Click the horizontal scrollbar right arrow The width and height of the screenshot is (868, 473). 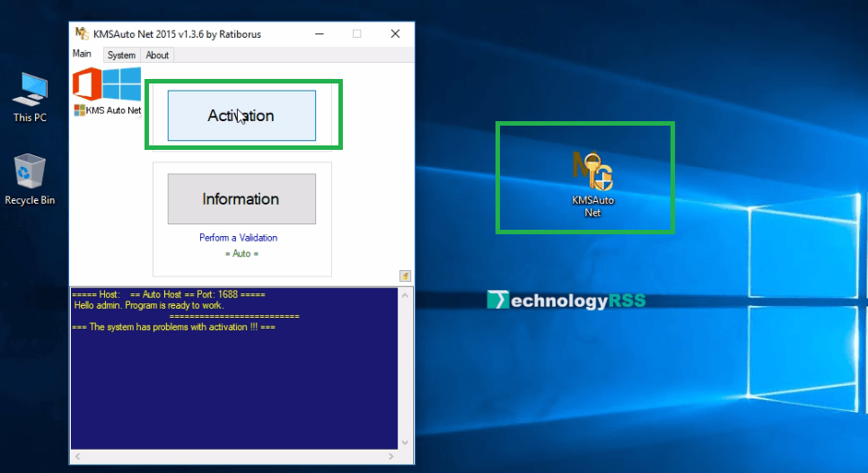click(392, 456)
